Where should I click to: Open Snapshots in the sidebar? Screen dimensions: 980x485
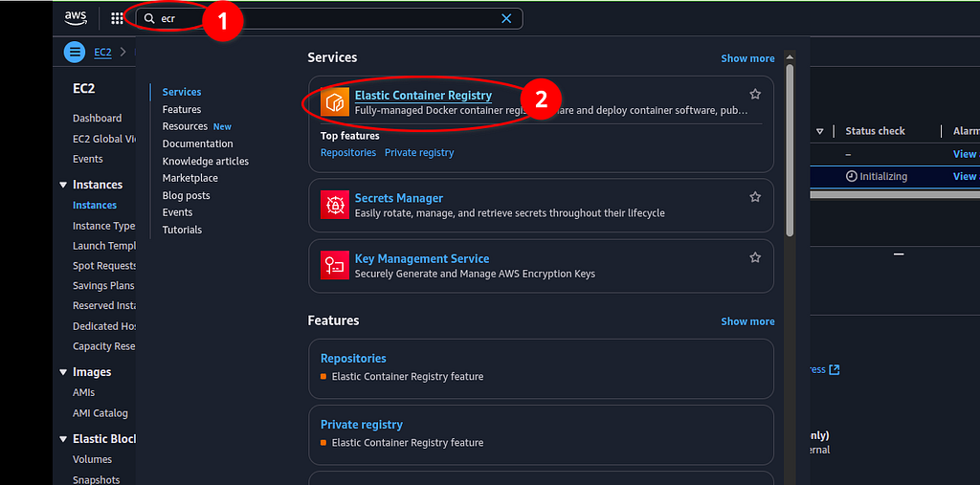[x=97, y=480]
